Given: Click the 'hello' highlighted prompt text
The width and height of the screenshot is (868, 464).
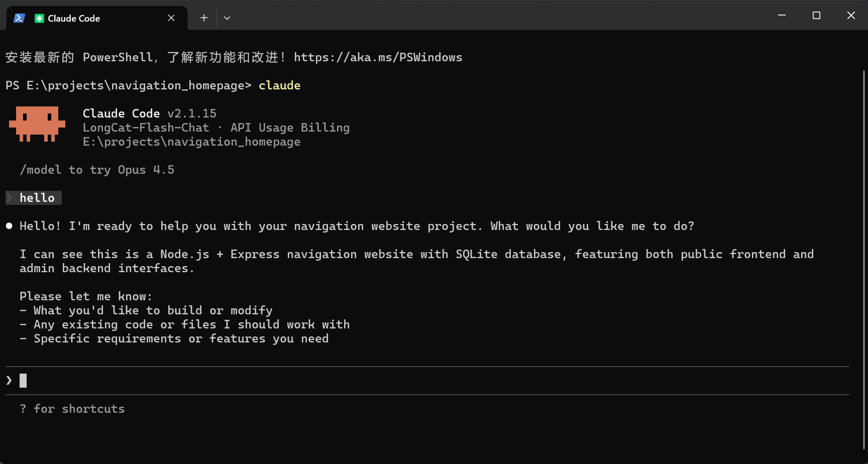Looking at the screenshot, I should point(37,197).
